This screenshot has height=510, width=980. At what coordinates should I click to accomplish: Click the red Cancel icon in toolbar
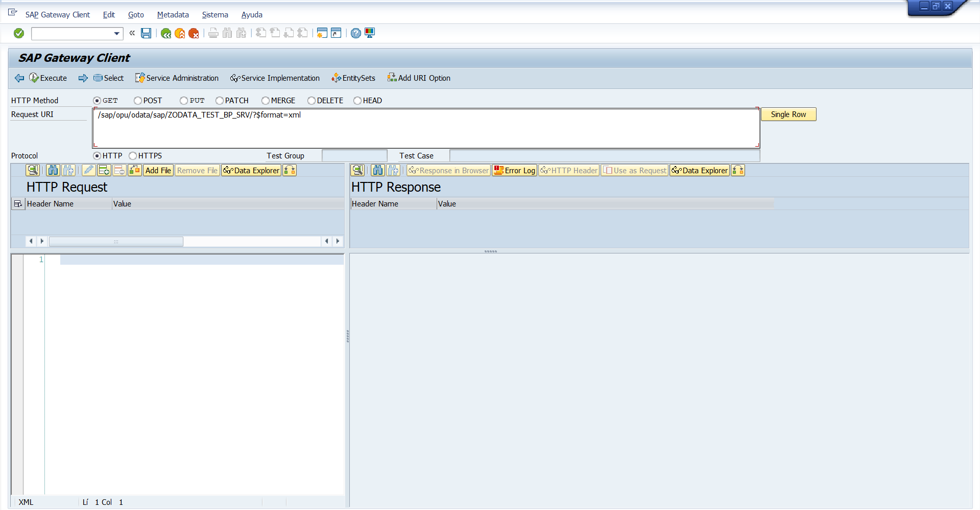[194, 33]
